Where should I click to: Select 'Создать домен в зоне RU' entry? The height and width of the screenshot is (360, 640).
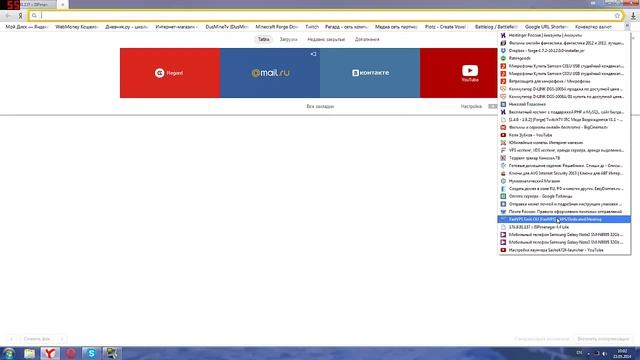click(x=564, y=189)
